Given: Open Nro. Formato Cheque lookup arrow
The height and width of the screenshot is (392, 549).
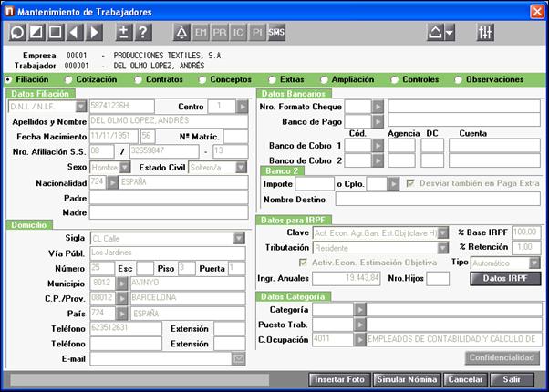Looking at the screenshot, I should (378, 107).
